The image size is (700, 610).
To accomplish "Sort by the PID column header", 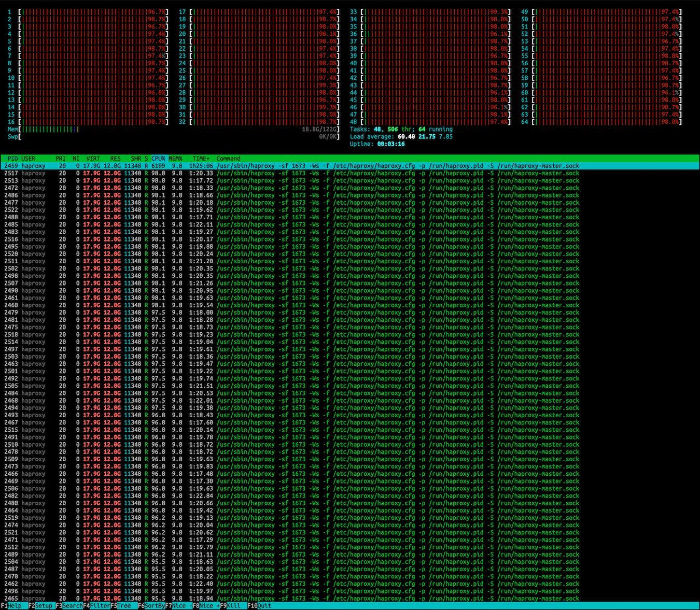I will 12,159.
